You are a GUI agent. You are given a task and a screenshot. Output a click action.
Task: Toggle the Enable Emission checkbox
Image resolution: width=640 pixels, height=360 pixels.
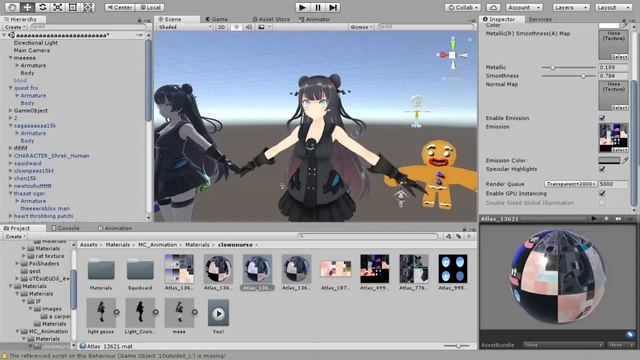coord(602,118)
